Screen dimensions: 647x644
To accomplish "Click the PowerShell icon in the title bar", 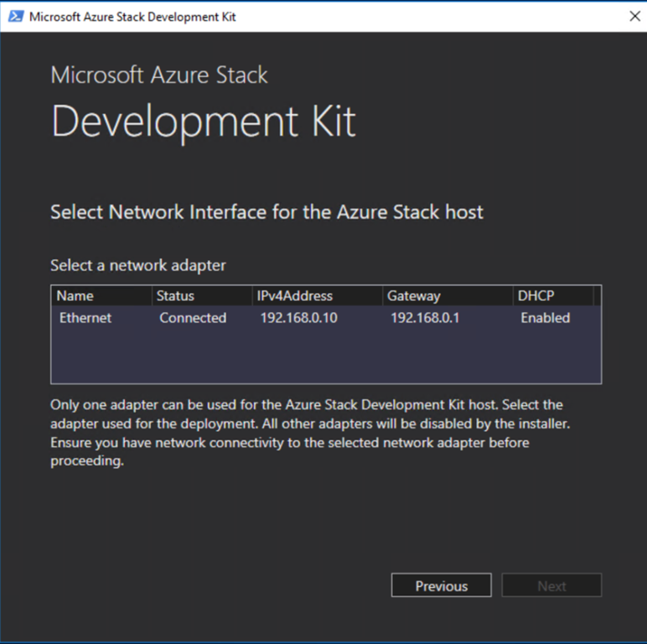I will [x=15, y=16].
